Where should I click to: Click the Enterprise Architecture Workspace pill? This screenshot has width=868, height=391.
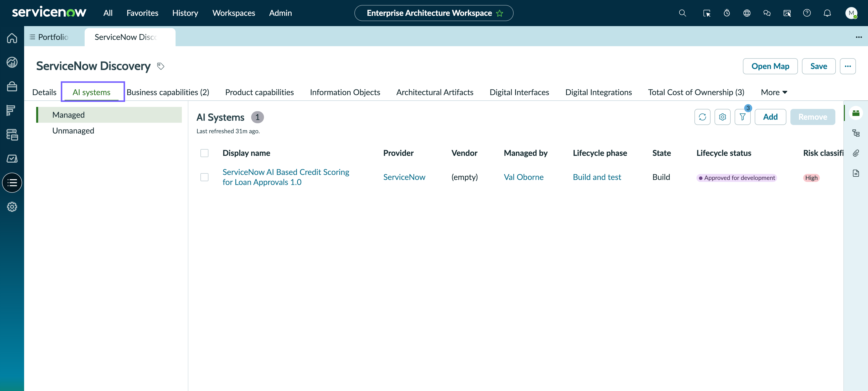point(434,13)
